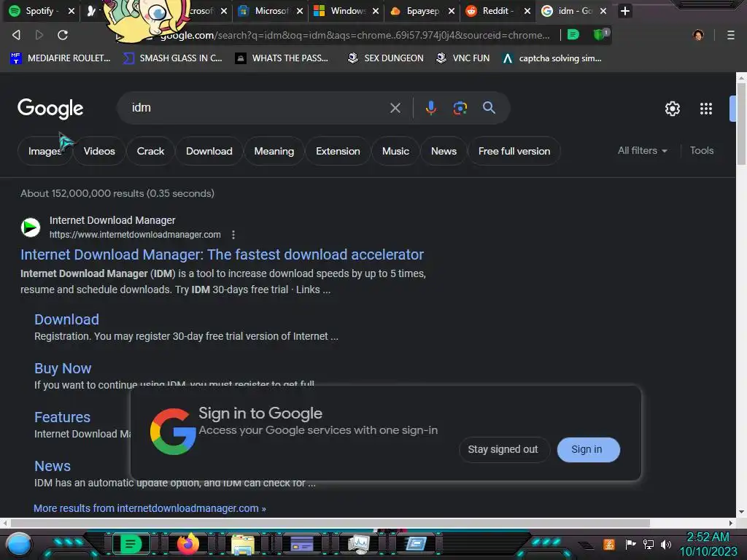Click the volume speaker tray icon
The height and width of the screenshot is (560, 747).
pos(665,544)
